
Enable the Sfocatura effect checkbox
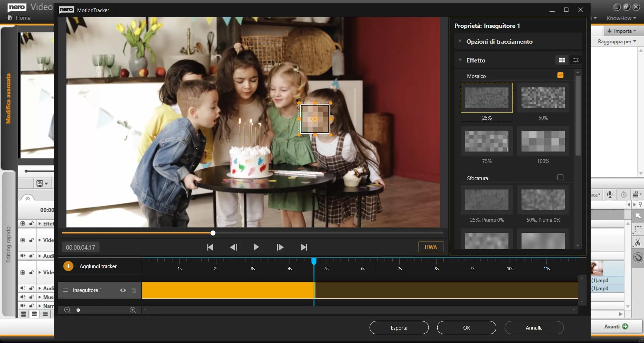click(x=560, y=178)
